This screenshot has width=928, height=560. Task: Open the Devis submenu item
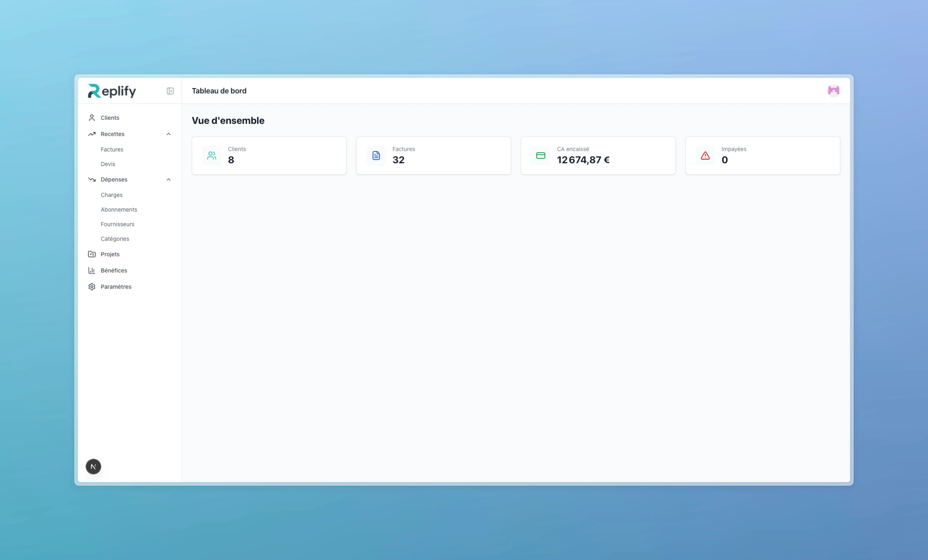108,164
